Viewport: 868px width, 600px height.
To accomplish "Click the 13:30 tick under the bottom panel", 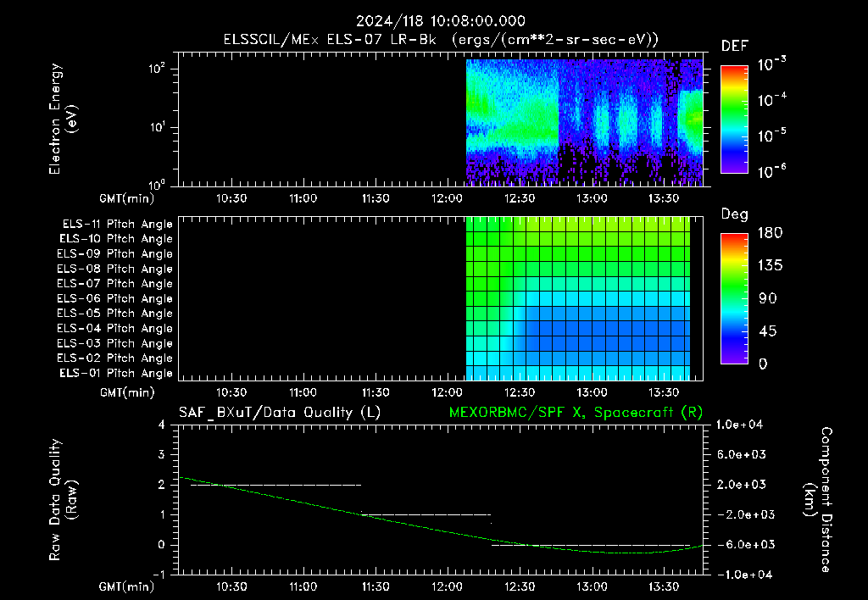I will pos(664,586).
